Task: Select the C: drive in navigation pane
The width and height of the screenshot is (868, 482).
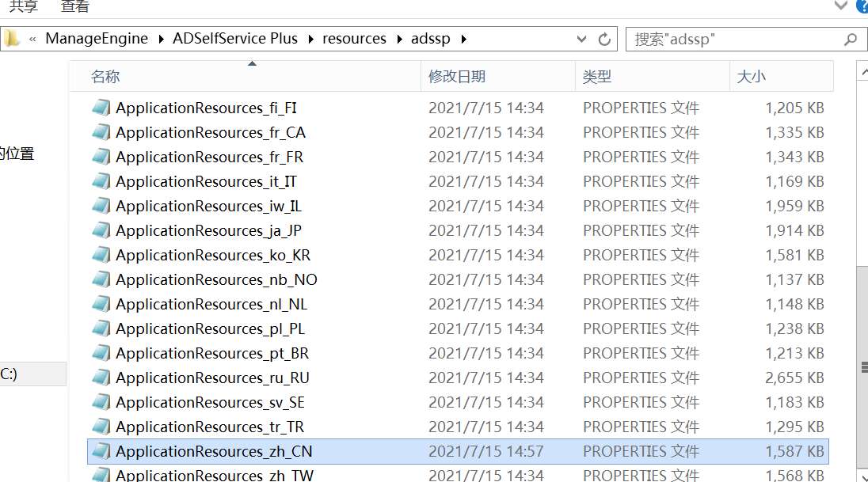Action: 32,374
